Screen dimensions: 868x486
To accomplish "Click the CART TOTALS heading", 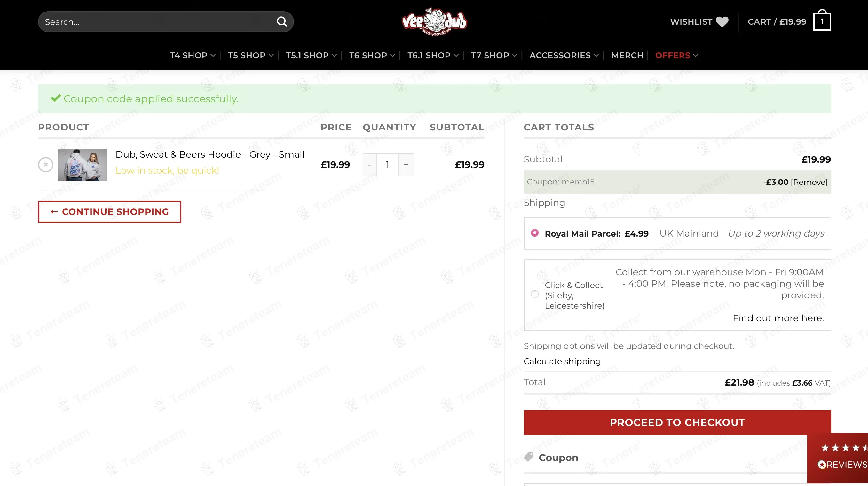I will [559, 127].
